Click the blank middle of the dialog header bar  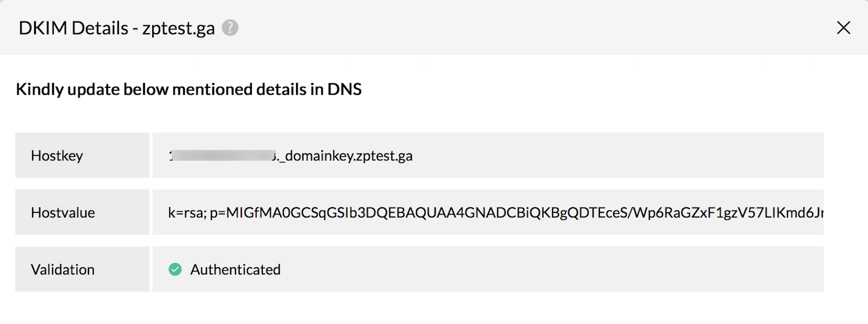click(x=527, y=28)
